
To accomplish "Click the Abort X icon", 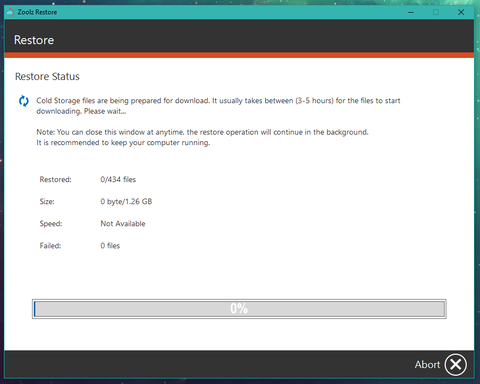I will point(455,364).
